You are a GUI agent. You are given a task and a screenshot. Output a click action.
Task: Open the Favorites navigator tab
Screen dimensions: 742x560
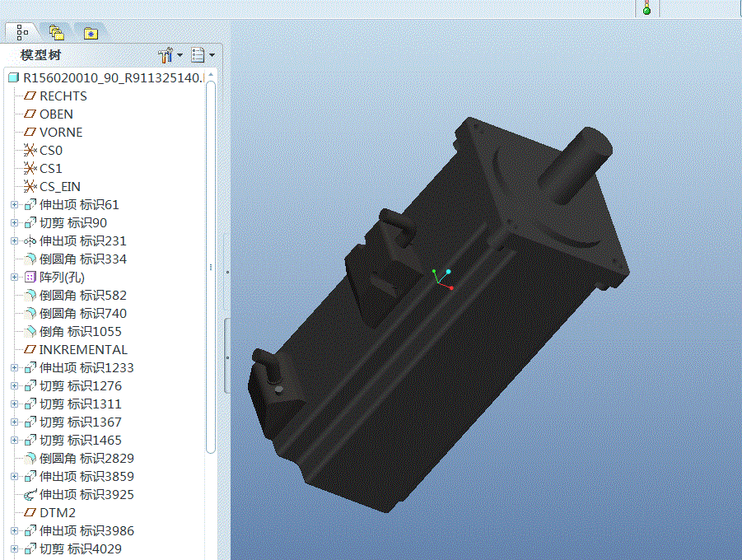point(90,33)
